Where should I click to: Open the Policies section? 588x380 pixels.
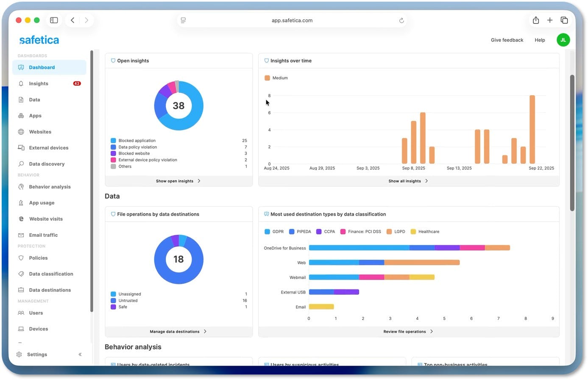point(39,258)
